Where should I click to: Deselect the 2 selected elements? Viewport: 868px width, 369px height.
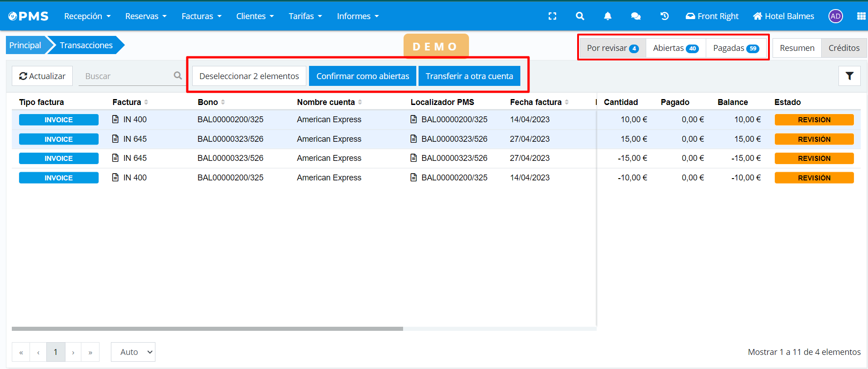[x=249, y=76]
